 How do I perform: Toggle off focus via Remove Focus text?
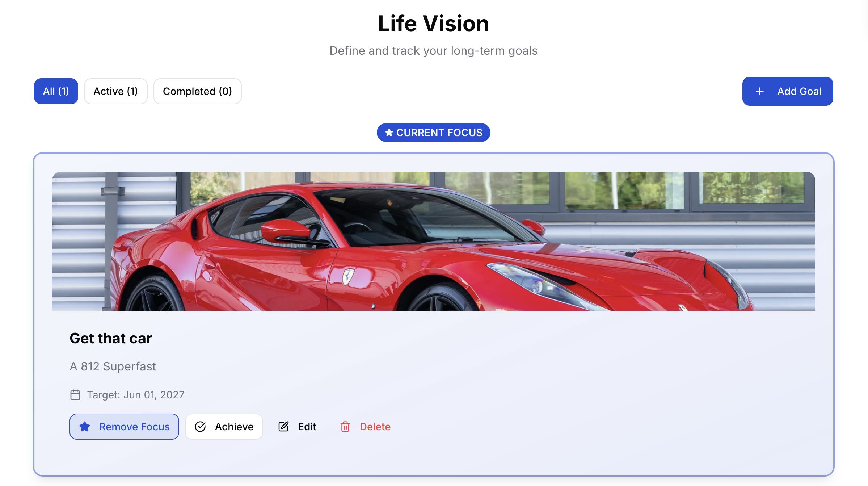pos(134,427)
